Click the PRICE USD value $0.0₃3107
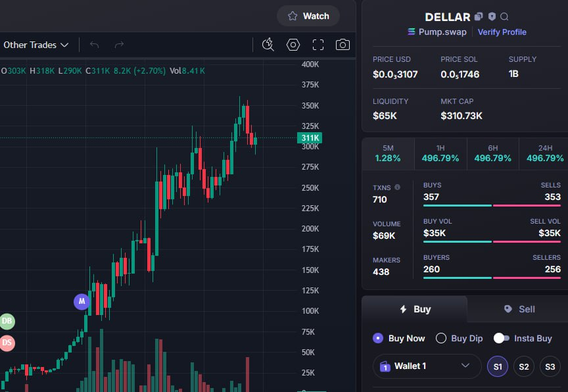 pos(395,74)
